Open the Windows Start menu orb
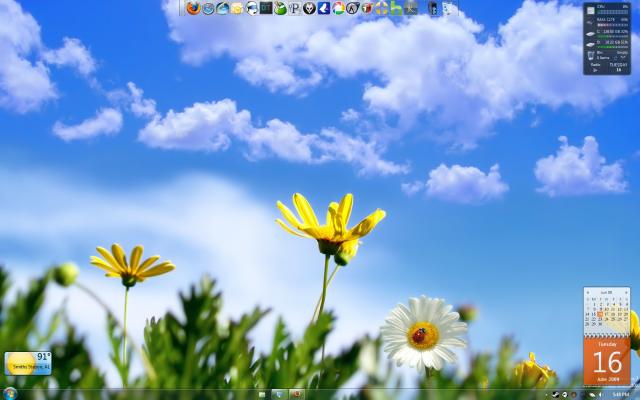640x400 pixels. tap(10, 393)
